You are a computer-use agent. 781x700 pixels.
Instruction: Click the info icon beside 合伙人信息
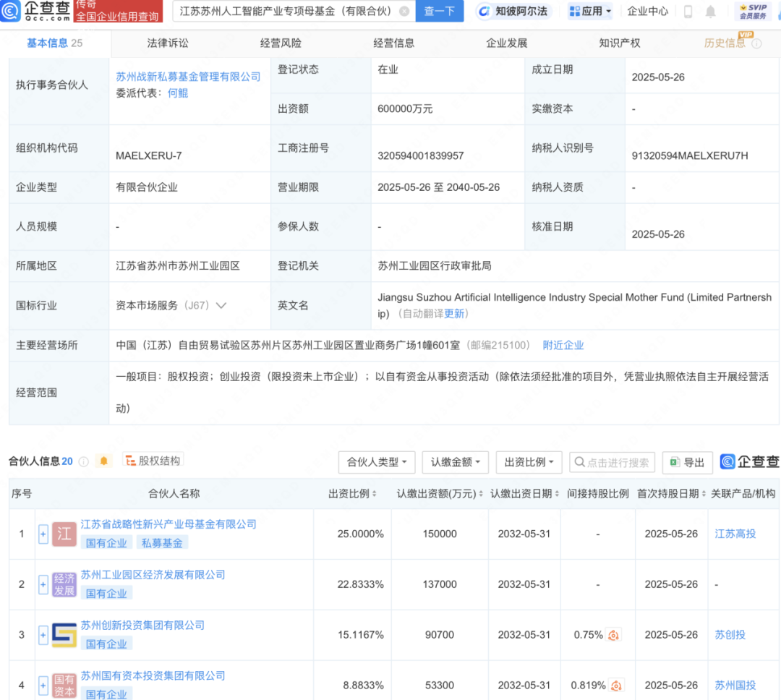click(84, 461)
